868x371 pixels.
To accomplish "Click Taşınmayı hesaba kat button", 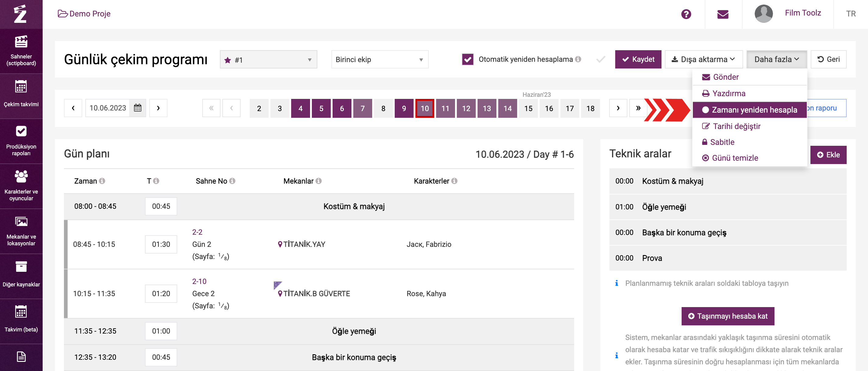I will [x=728, y=316].
